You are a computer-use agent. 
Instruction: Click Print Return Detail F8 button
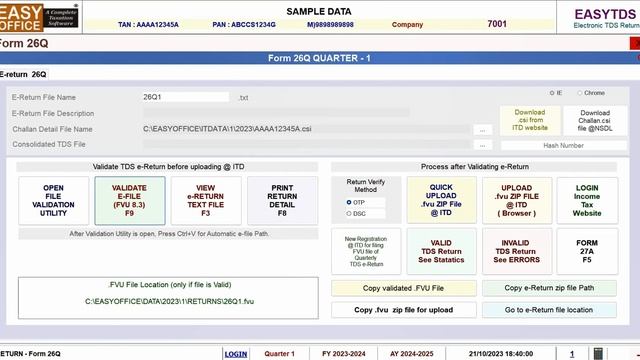pyautogui.click(x=282, y=200)
